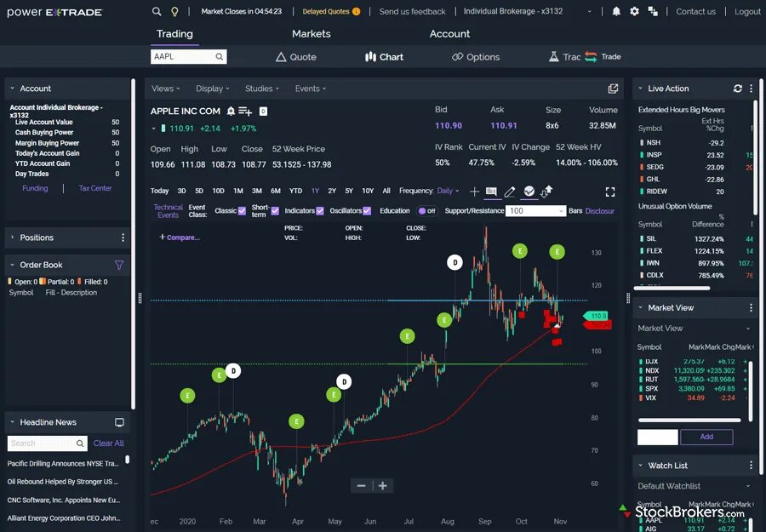Click Clear All in Headline News

pyautogui.click(x=110, y=443)
